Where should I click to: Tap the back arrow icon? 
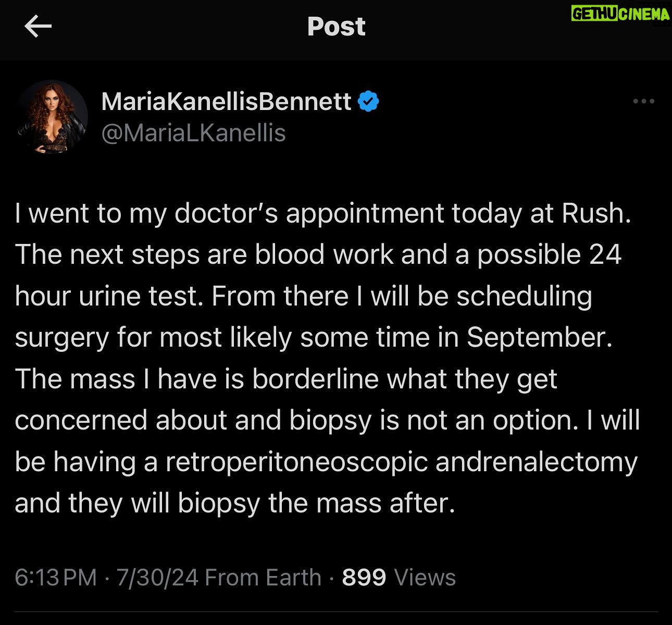(x=38, y=27)
